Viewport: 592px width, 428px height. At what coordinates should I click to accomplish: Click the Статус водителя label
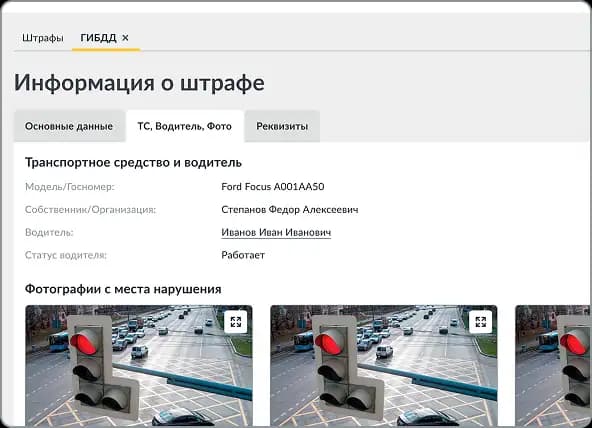(x=66, y=255)
